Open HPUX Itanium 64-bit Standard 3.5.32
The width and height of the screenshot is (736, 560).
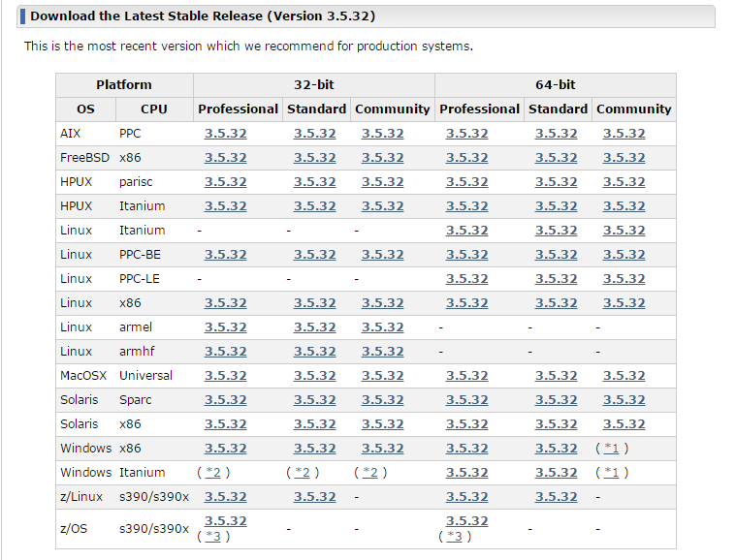(556, 206)
